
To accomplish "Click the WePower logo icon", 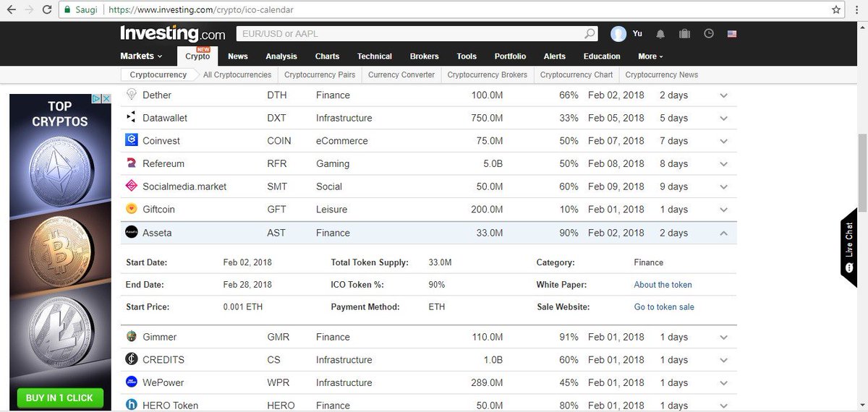I will [x=132, y=382].
